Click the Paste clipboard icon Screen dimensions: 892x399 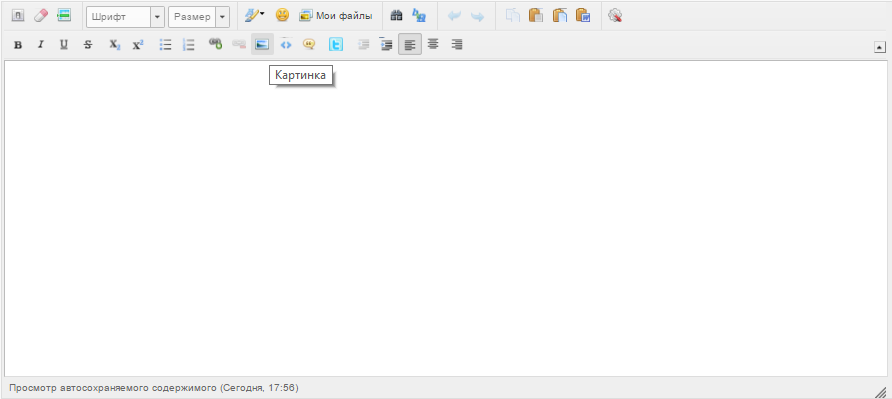(536, 16)
